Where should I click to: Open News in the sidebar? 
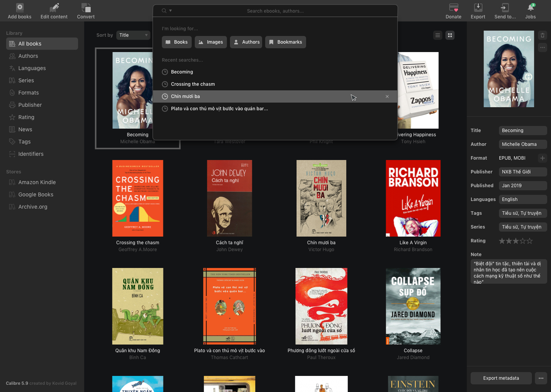(42, 129)
